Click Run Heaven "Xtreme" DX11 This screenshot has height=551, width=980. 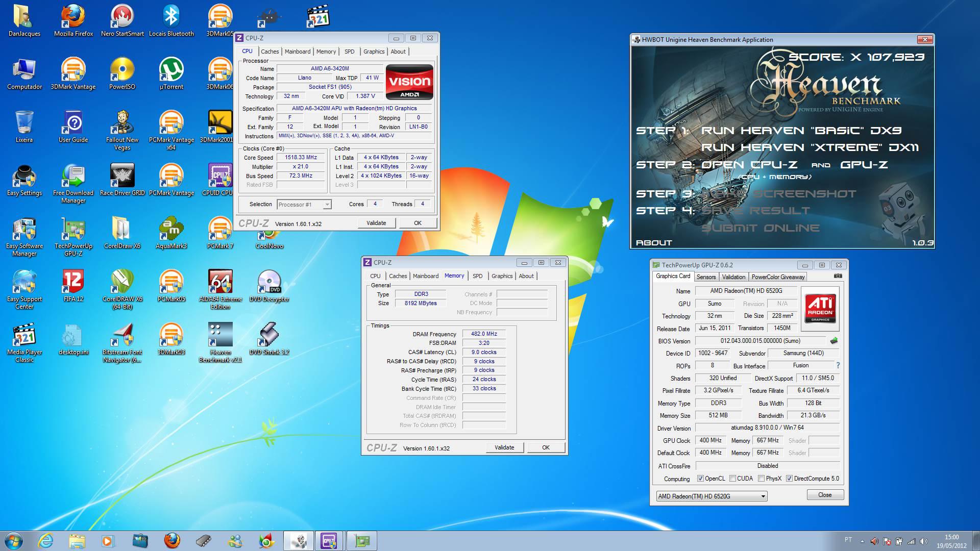click(x=810, y=147)
